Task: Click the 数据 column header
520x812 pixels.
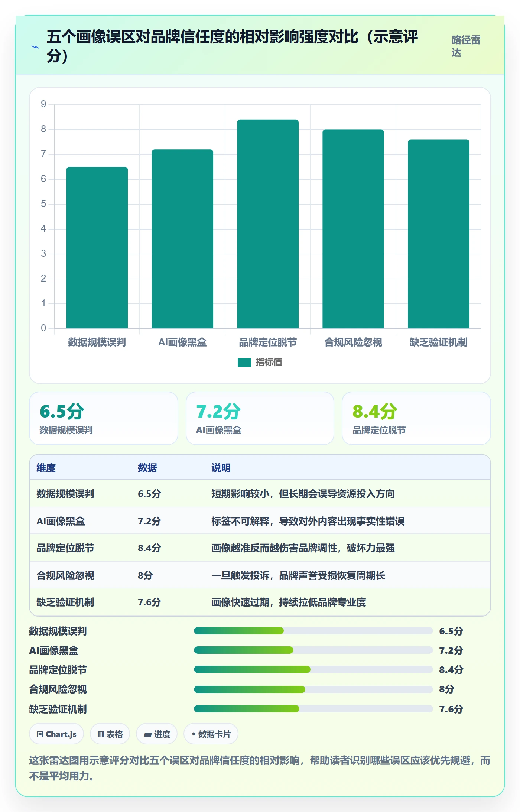Action: pyautogui.click(x=147, y=468)
